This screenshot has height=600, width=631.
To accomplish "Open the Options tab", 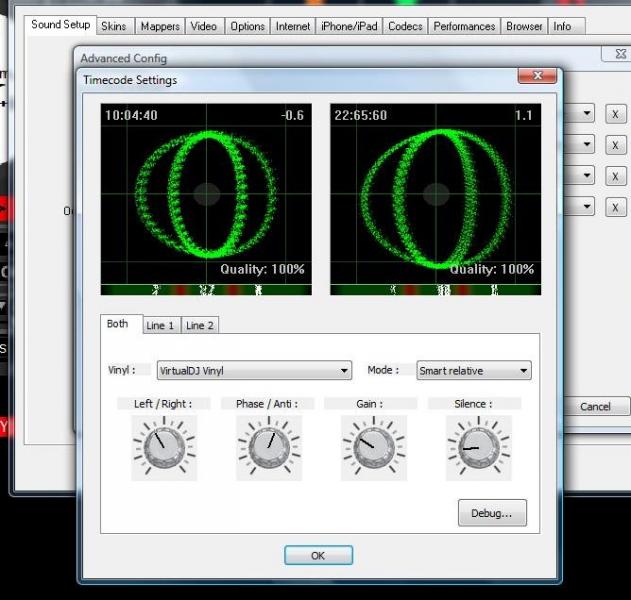I will pos(247,27).
